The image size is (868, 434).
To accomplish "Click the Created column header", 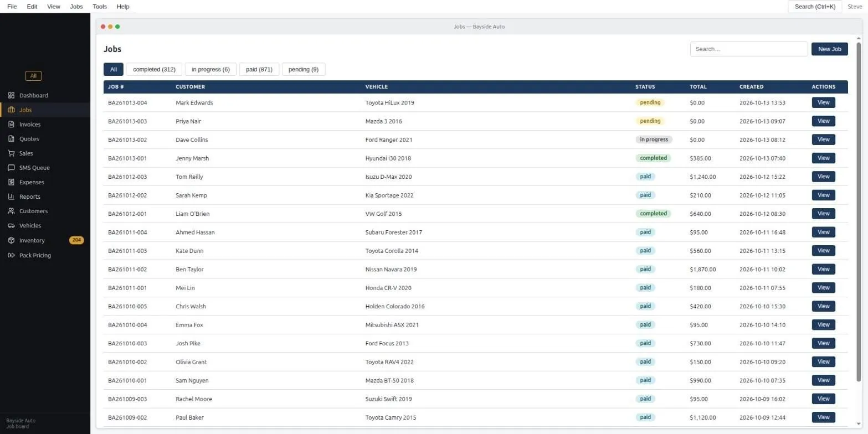I will tap(752, 87).
